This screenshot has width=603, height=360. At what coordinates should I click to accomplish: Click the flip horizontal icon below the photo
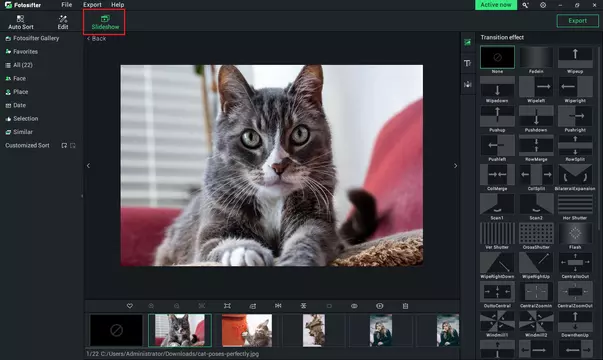tap(278, 306)
